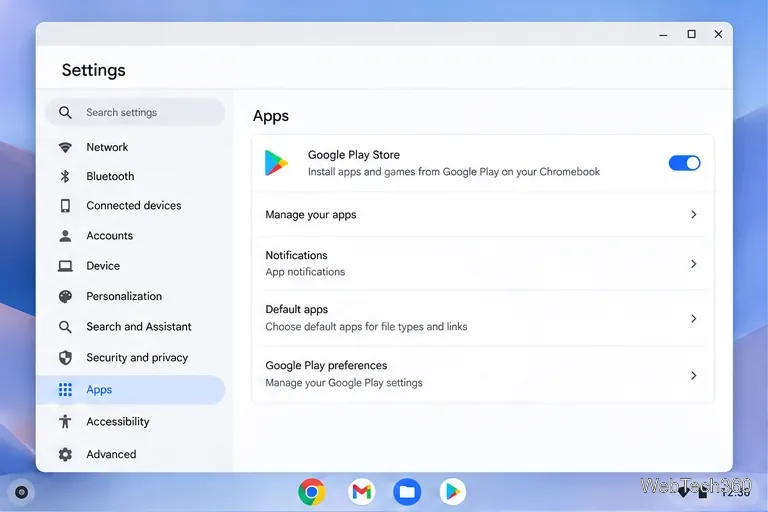Click the Google Play Store title text
Image resolution: width=768 pixels, height=512 pixels.
(x=354, y=155)
